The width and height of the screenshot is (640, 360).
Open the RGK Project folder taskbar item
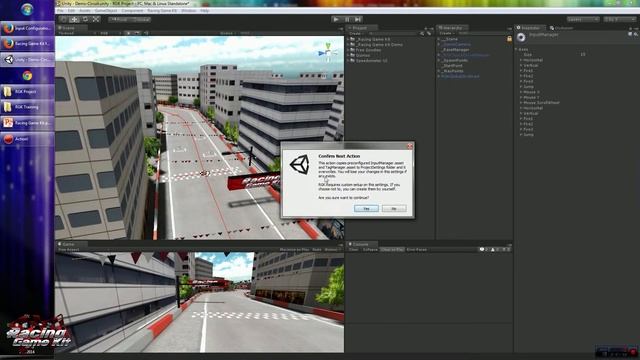(x=27, y=91)
